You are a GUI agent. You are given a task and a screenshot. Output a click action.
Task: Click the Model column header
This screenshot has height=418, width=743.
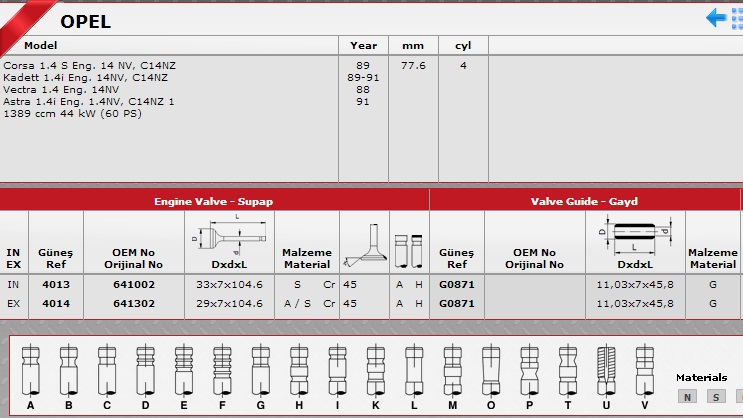pyautogui.click(x=40, y=46)
